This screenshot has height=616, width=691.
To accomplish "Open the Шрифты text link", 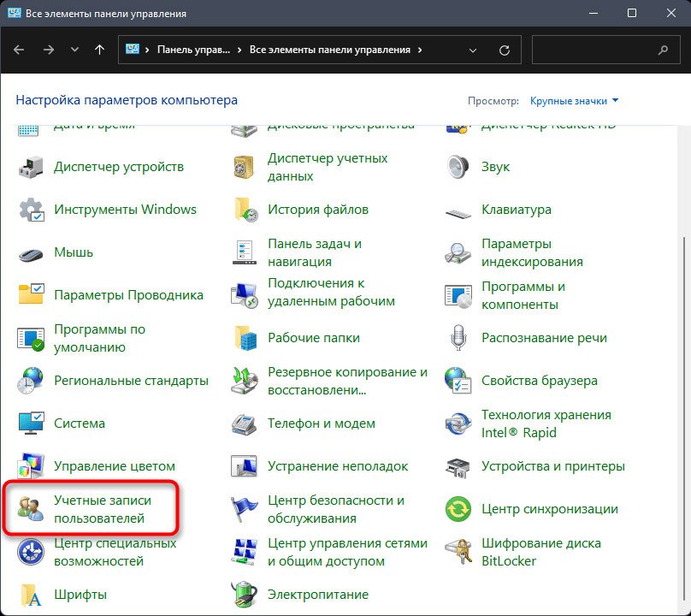I will click(x=80, y=595).
